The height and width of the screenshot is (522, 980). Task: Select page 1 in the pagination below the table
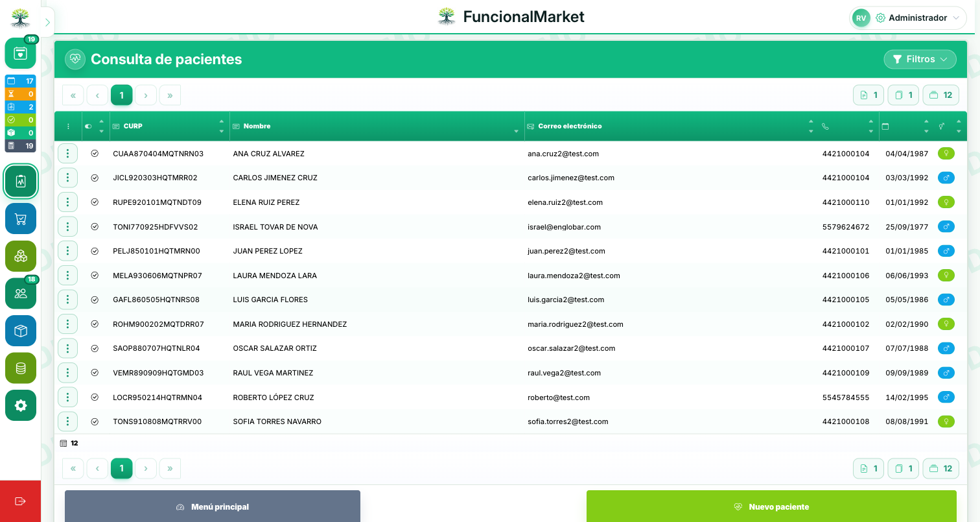pyautogui.click(x=121, y=468)
